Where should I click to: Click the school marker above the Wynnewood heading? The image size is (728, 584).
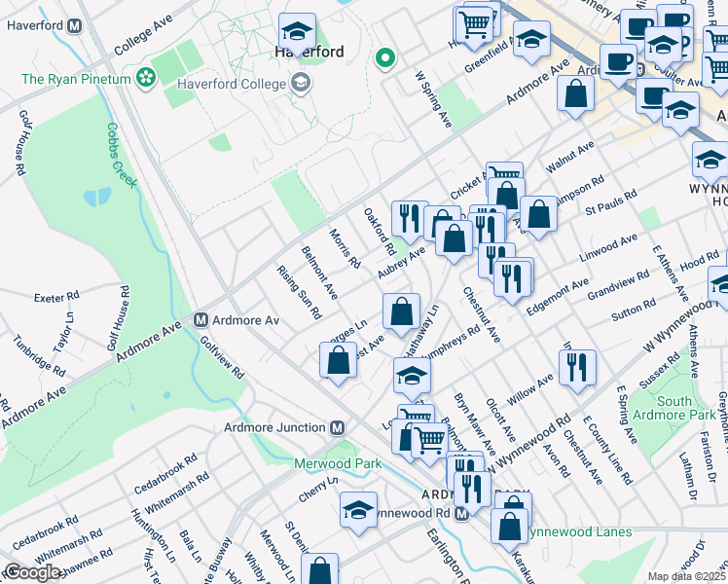(710, 161)
